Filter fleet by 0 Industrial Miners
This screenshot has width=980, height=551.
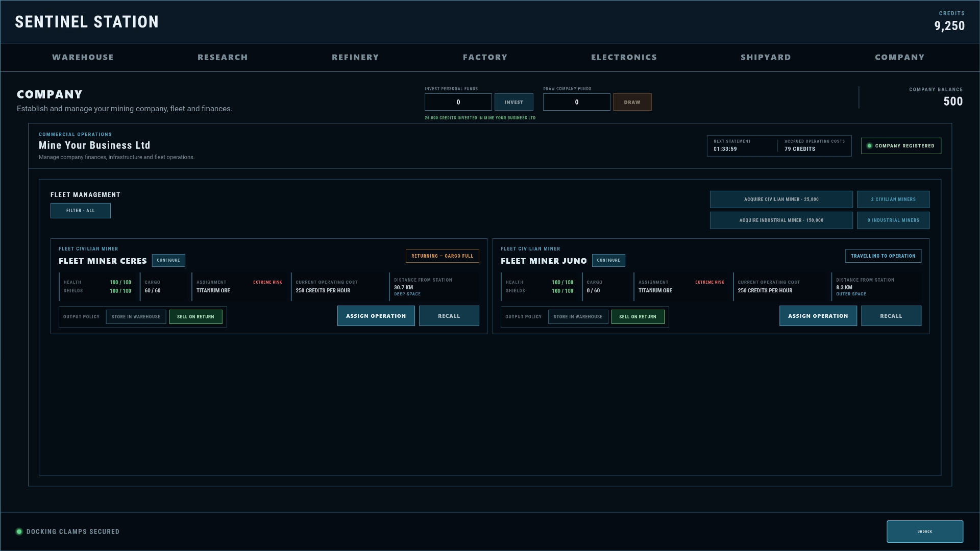tap(893, 220)
